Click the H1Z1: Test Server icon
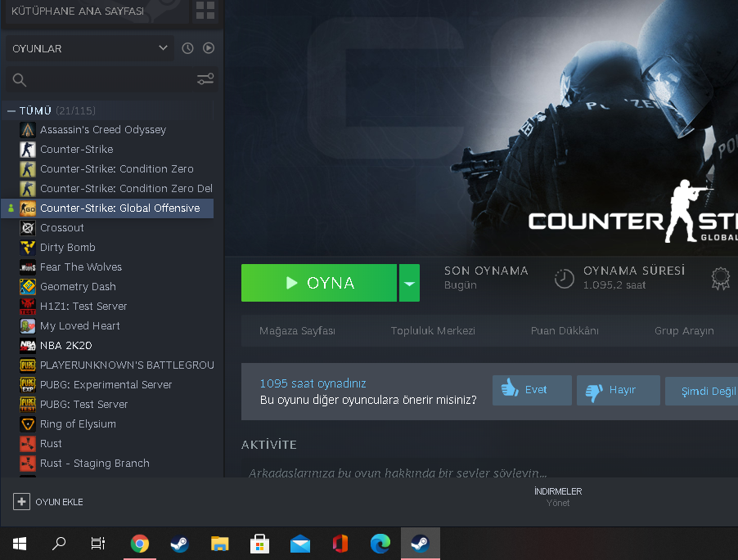This screenshot has height=560, width=738. (28, 306)
